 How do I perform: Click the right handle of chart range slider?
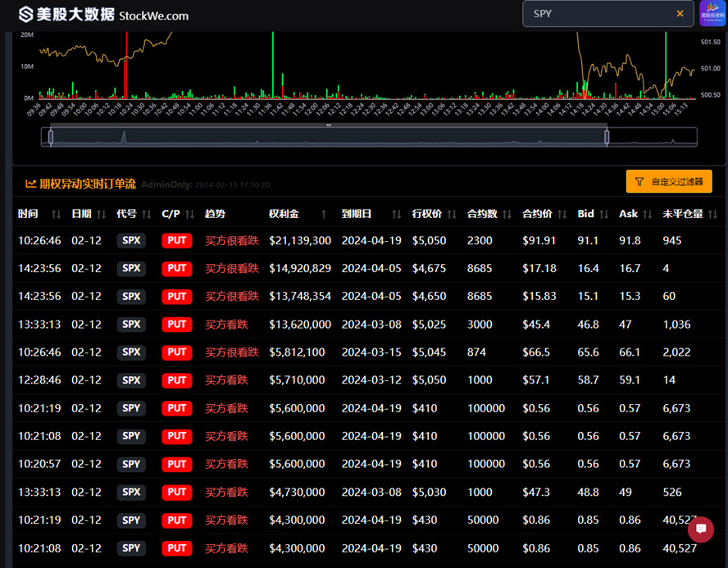pos(607,136)
